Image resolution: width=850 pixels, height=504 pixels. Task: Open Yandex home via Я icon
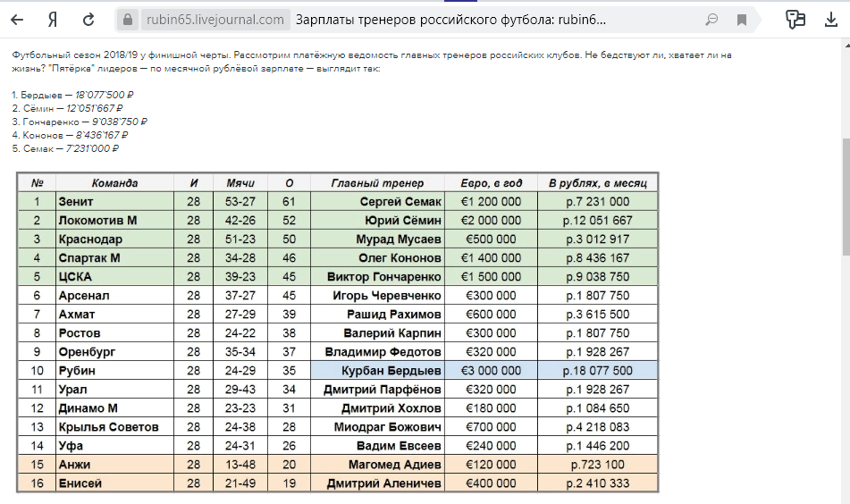click(x=53, y=20)
